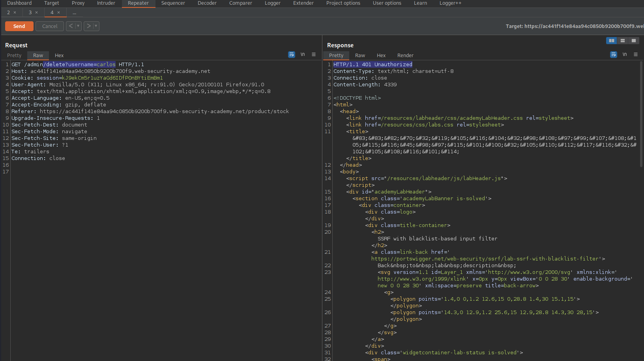The image size is (644, 361).
Task: Open the Extender tab
Action: point(303,3)
